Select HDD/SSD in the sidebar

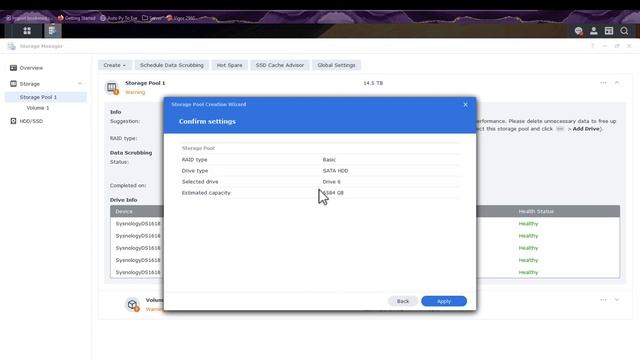[x=31, y=121]
